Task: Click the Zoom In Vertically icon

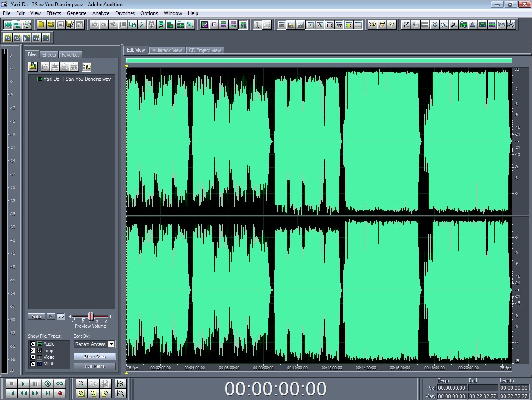Action: [x=121, y=384]
